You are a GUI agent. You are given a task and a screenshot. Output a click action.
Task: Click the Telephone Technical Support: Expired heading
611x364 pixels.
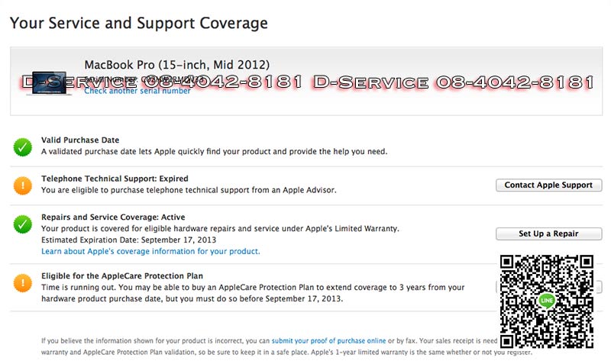tap(115, 179)
